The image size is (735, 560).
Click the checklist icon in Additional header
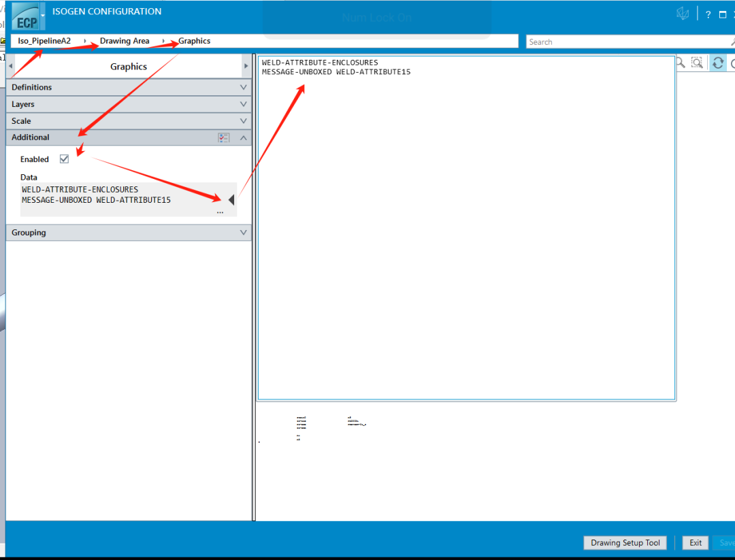click(224, 137)
